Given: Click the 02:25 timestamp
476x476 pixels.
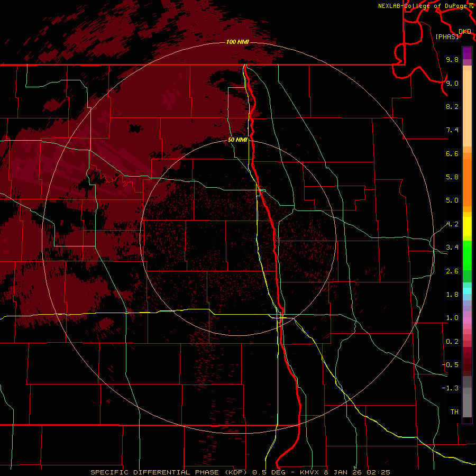Looking at the screenshot, I should pyautogui.click(x=378, y=472).
